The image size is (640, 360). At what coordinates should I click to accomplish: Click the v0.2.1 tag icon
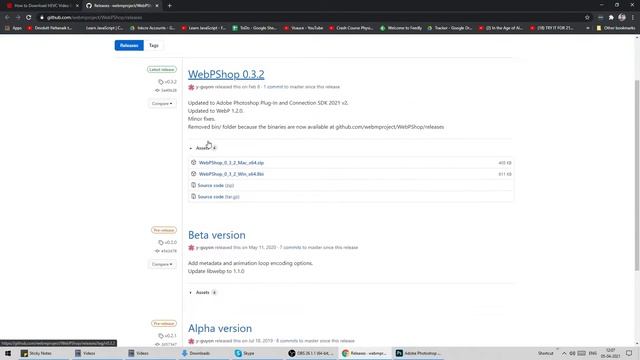[x=161, y=336]
